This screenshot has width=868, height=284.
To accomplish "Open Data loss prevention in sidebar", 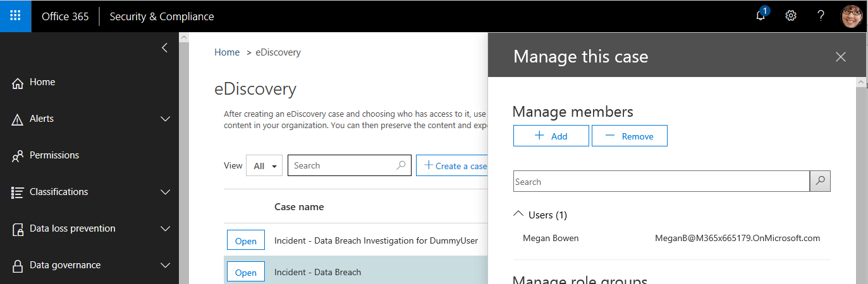I will [73, 228].
